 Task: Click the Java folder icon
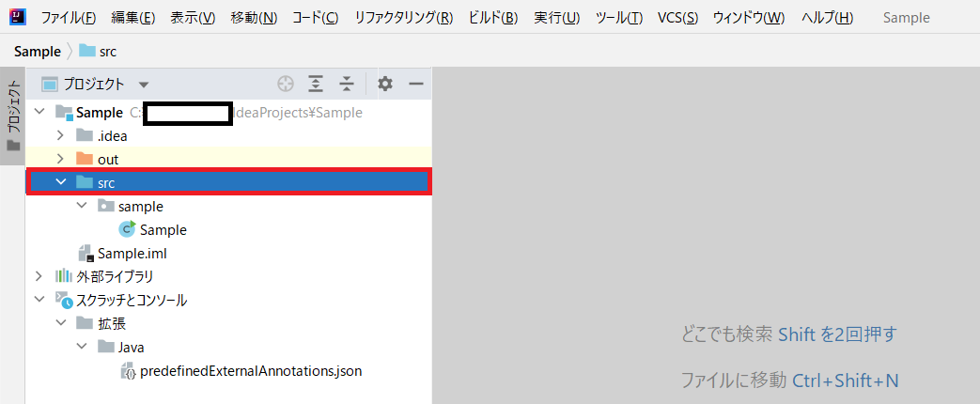105,347
